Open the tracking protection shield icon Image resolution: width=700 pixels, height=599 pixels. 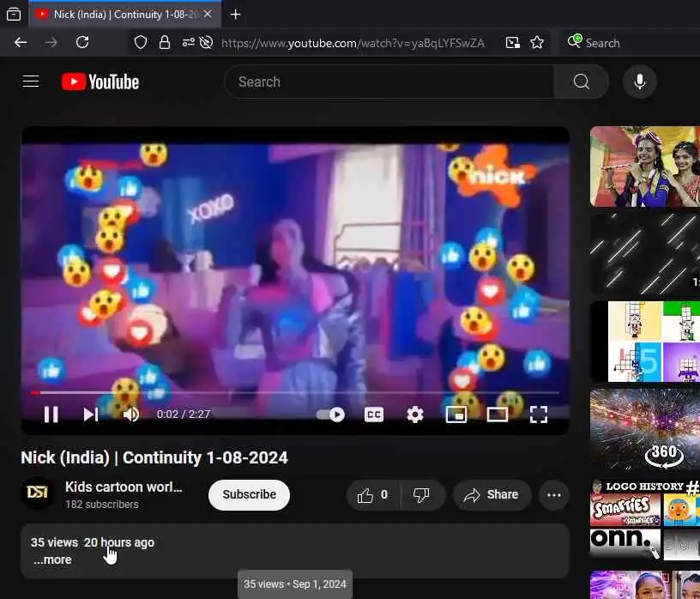coord(141,43)
